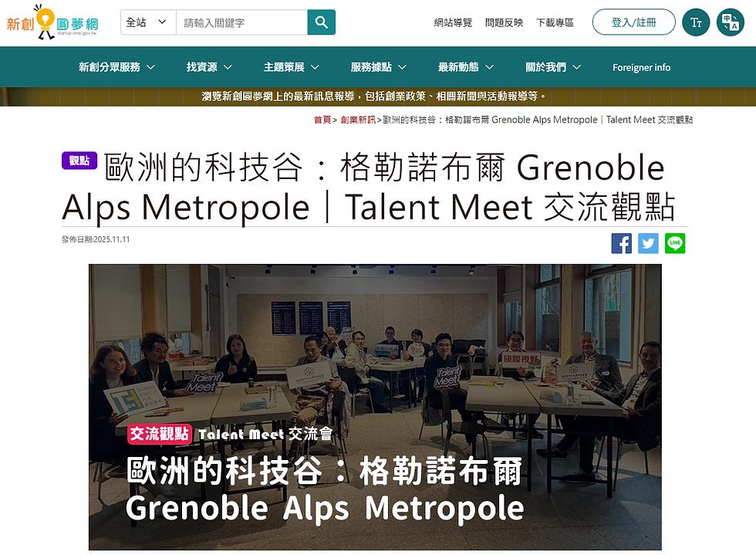Click the 登入/註冊 login button
756x555 pixels.
pos(633,22)
